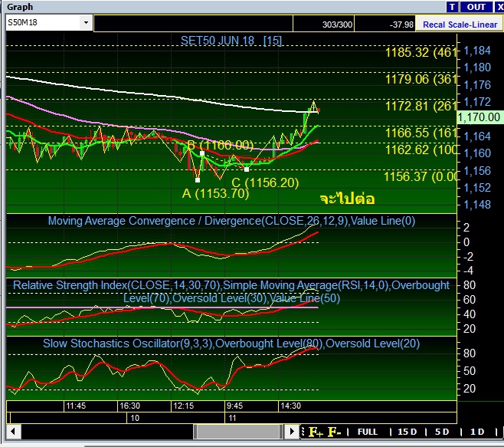The height and width of the screenshot is (447, 504).
Task: Click the 11:45 time axis label
Action: pos(76,406)
